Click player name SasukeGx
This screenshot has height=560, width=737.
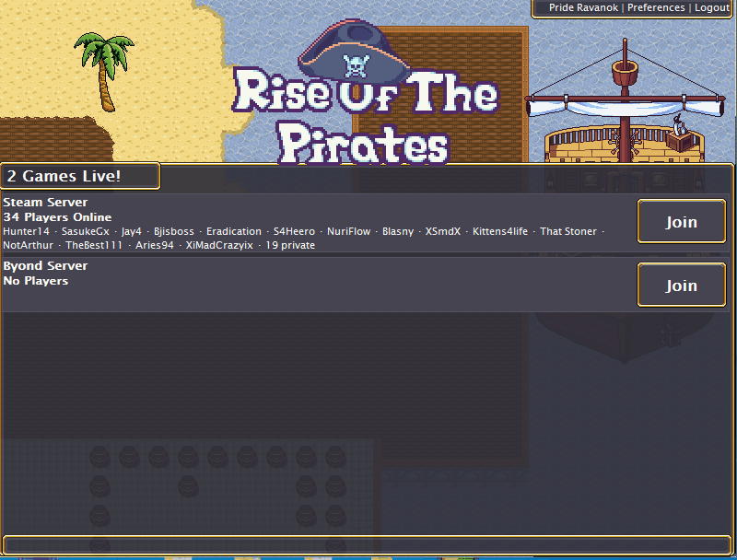tap(85, 231)
